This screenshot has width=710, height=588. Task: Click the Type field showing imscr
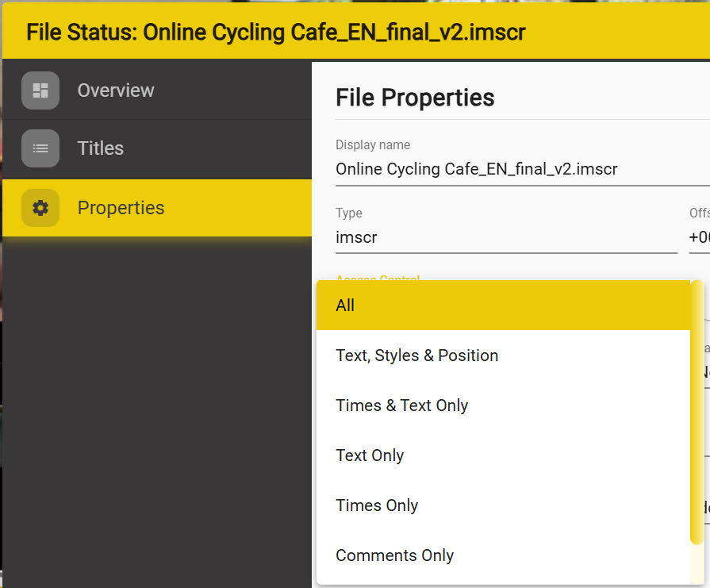(506, 237)
